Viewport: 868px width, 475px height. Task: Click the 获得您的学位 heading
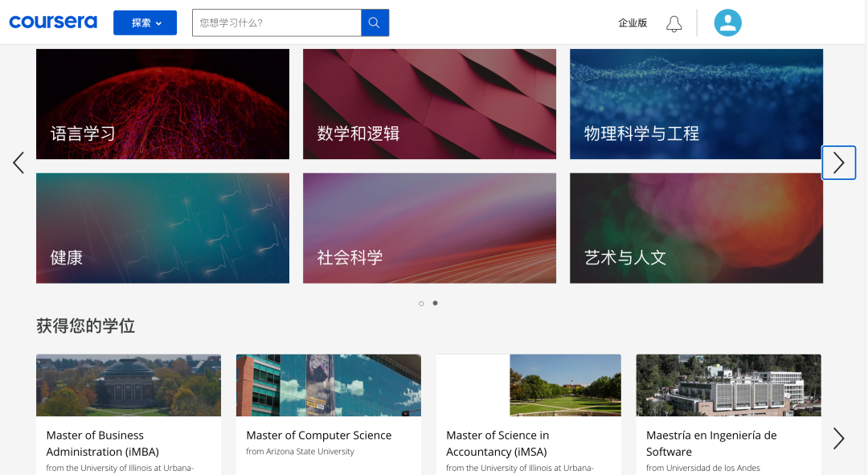(x=86, y=326)
